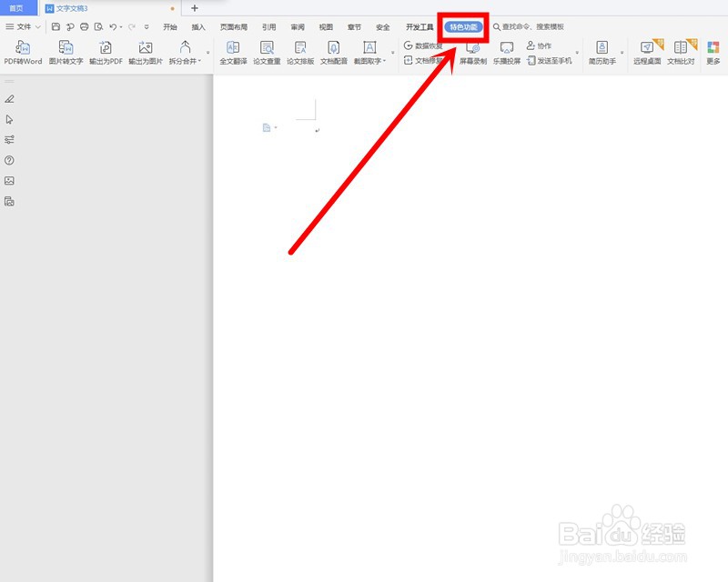728x582 pixels.
Task: Open the 简历助手 resume helper
Action: (x=602, y=52)
